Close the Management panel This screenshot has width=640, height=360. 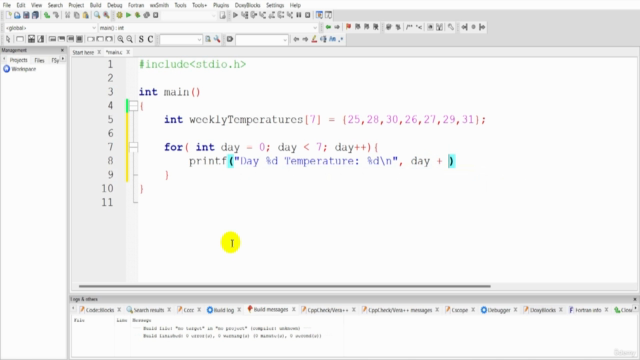[x=62, y=50]
